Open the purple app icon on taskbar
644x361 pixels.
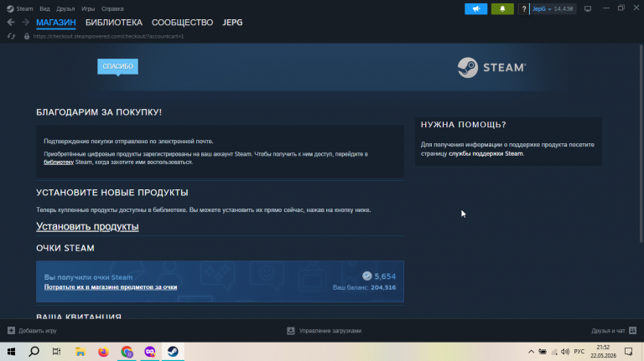click(x=150, y=352)
